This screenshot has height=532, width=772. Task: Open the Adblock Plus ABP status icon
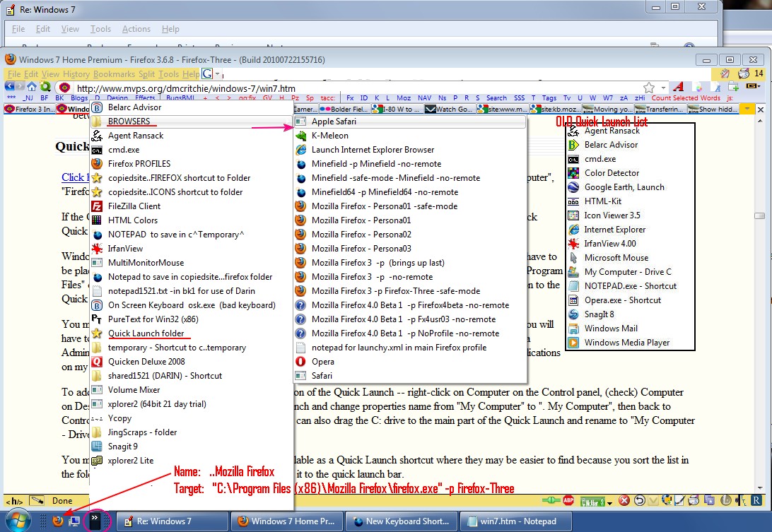click(568, 500)
